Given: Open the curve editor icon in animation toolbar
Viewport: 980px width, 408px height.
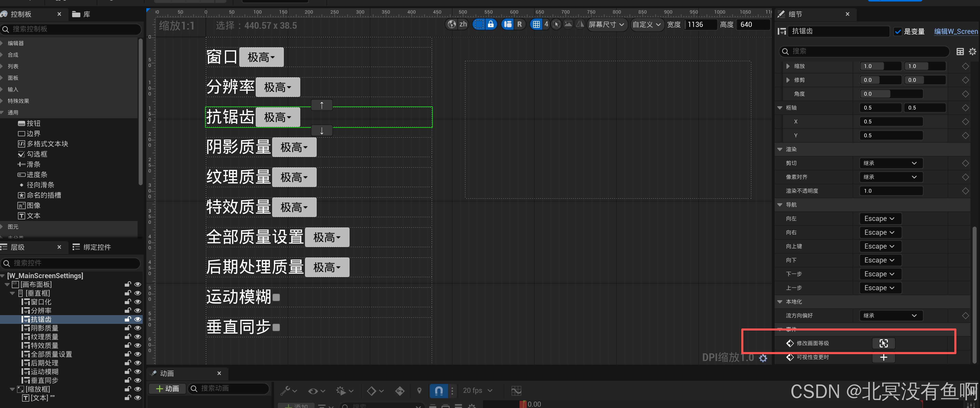Looking at the screenshot, I should click(516, 391).
